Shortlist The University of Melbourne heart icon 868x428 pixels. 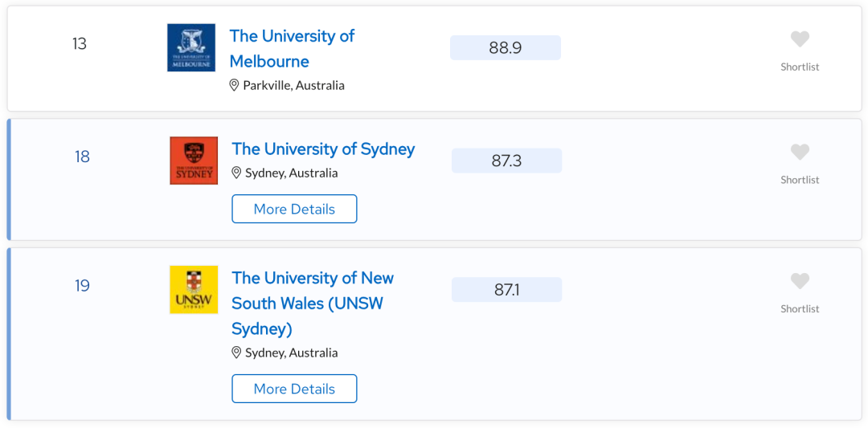point(800,39)
